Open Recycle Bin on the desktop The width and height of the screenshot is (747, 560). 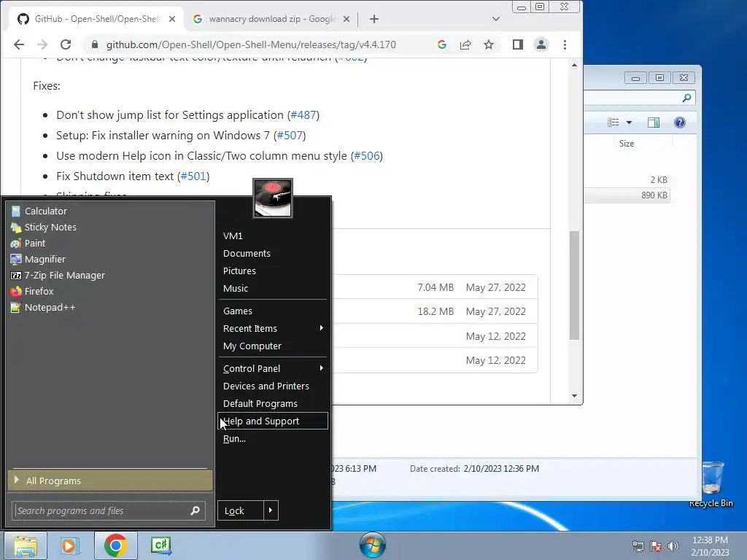click(x=711, y=484)
